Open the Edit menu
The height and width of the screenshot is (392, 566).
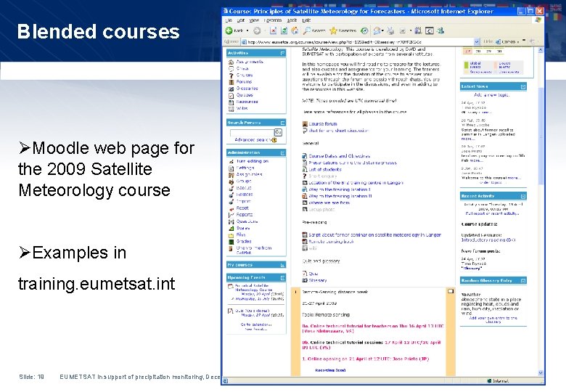click(x=241, y=20)
